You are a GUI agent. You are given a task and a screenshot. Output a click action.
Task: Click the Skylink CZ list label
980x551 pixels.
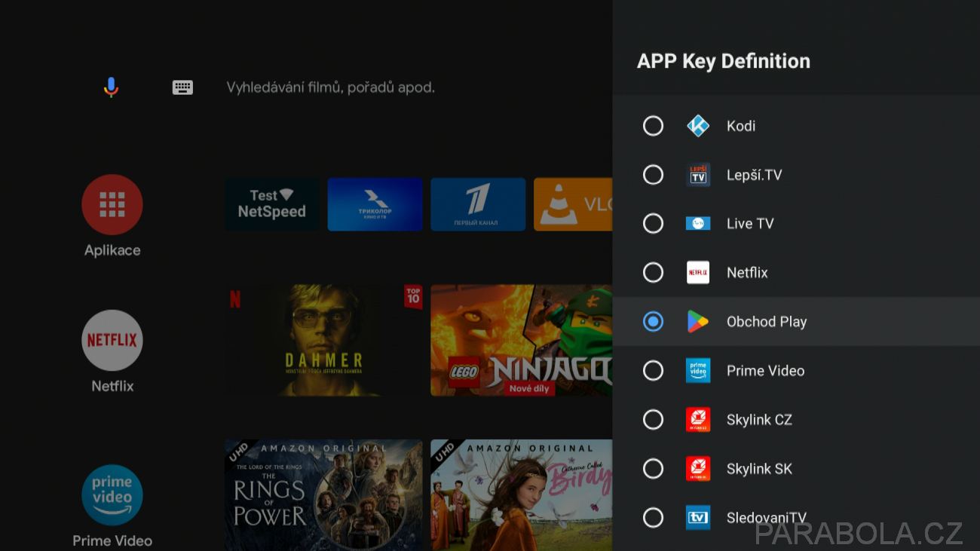[759, 420]
